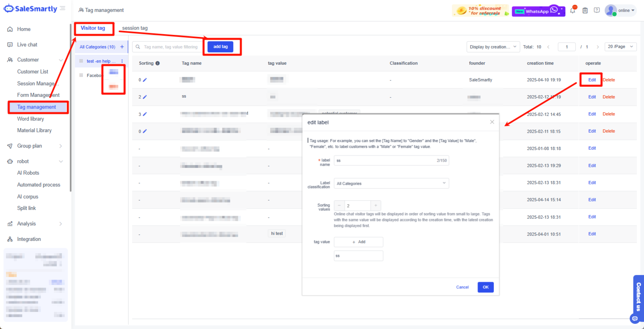
Task: Open the Label classification dropdown
Action: point(391,183)
